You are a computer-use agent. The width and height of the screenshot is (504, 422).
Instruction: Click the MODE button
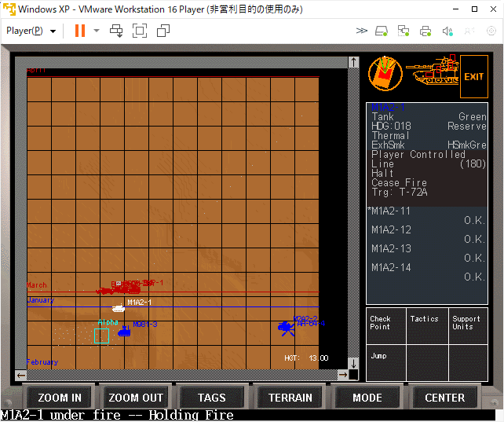pyautogui.click(x=367, y=398)
